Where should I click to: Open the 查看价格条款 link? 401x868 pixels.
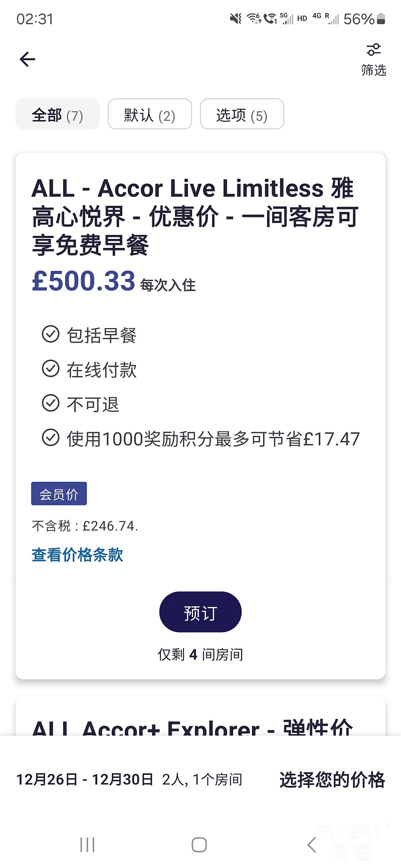(77, 555)
